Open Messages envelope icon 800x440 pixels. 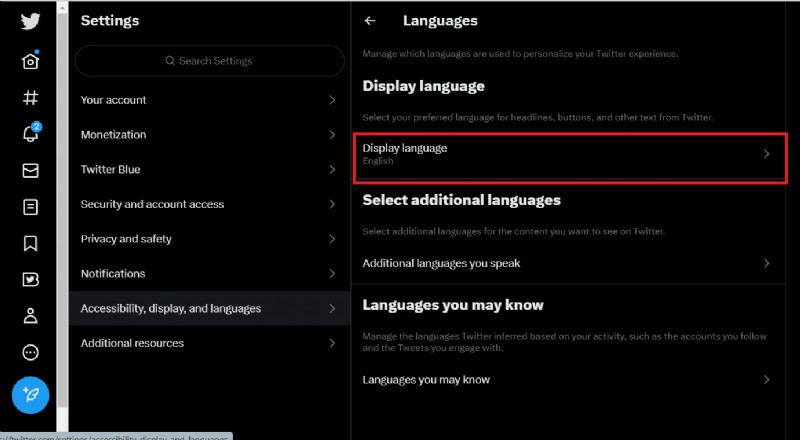(30, 170)
